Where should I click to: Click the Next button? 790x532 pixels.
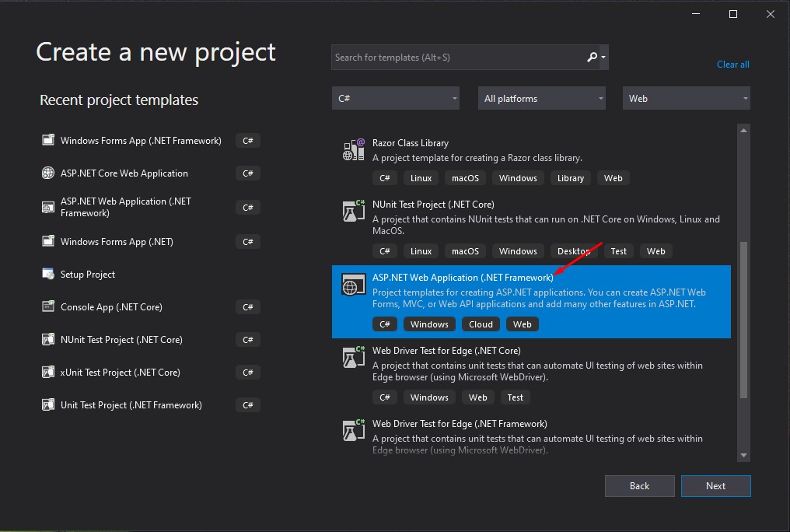click(715, 485)
